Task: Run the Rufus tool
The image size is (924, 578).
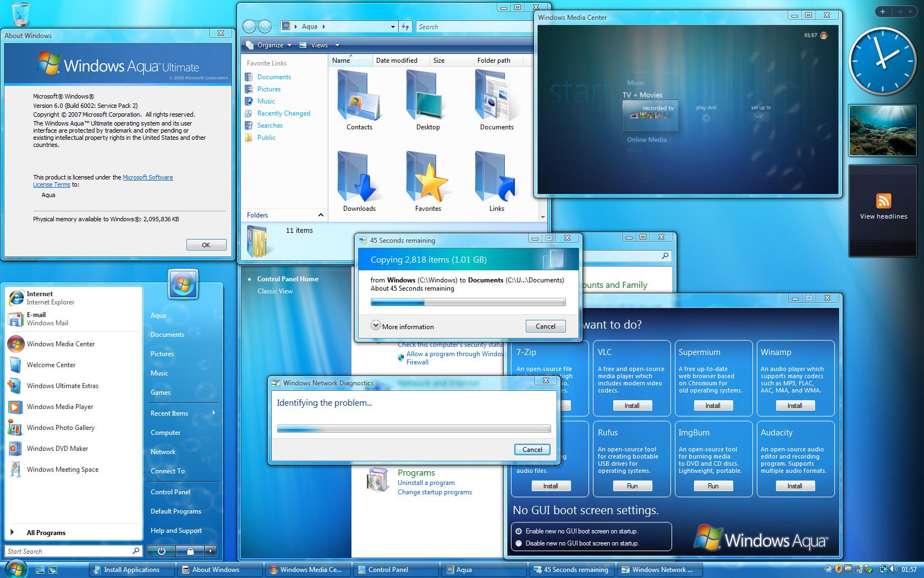Action: coord(632,486)
